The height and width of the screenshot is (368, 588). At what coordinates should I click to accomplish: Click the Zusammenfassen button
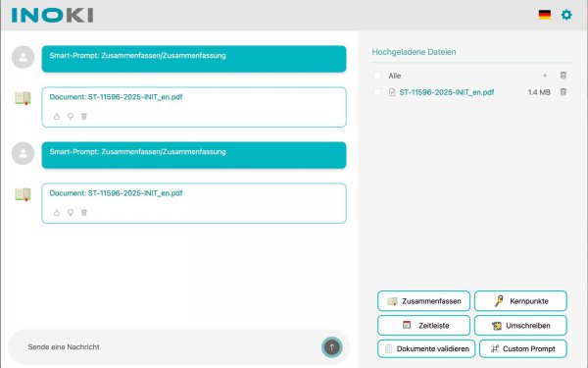click(x=423, y=301)
